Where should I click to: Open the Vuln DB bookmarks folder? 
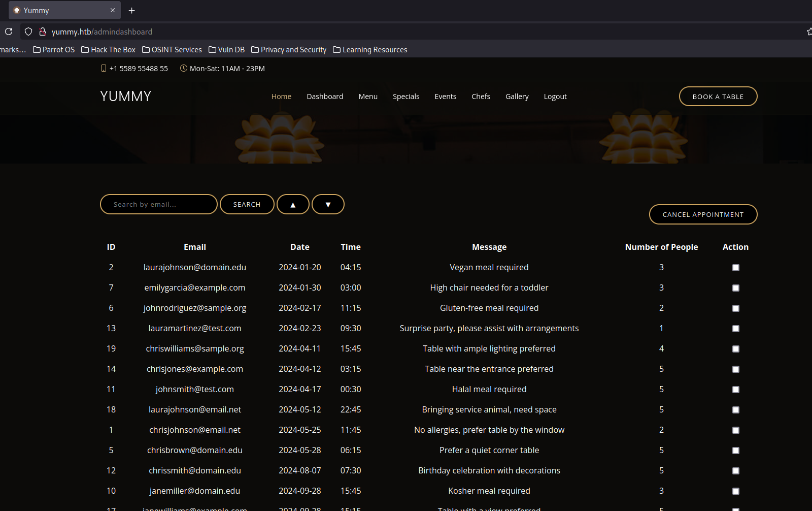(x=226, y=50)
